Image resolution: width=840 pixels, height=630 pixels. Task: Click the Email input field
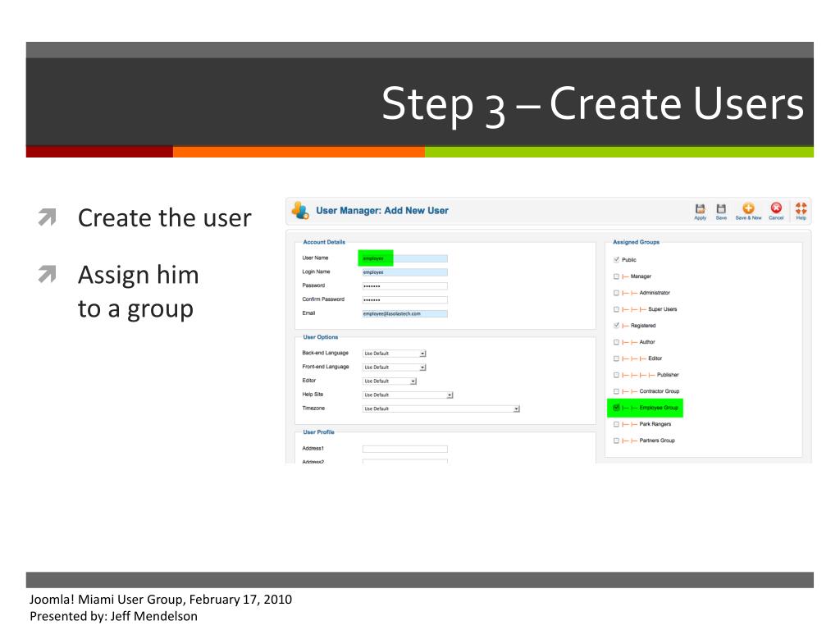[x=405, y=314]
